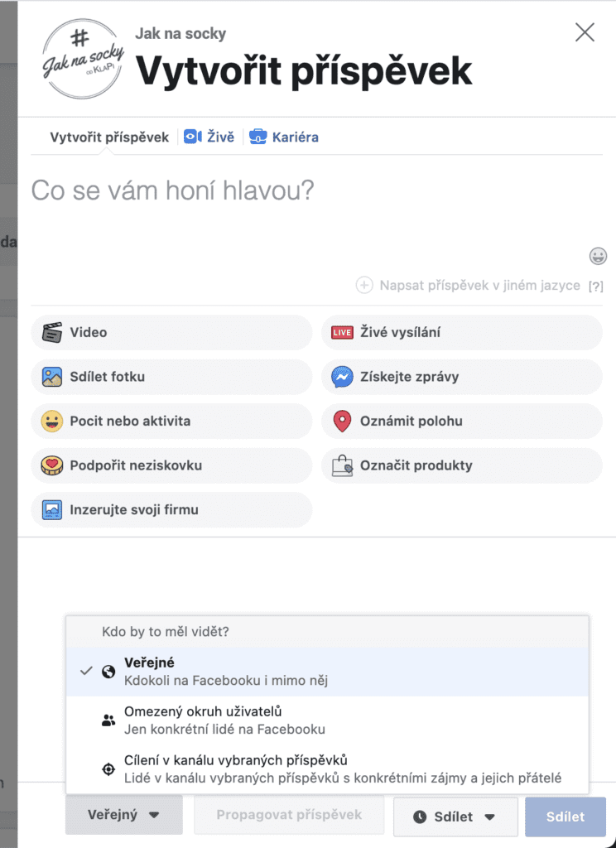The width and height of the screenshot is (616, 848).
Task: Click the emoji smiley icon in composer
Action: point(598,256)
